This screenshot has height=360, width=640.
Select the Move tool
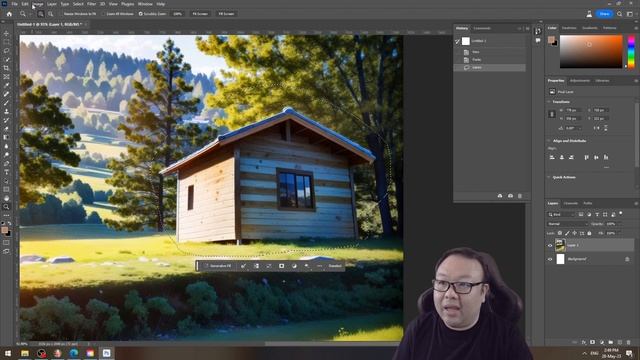6,33
